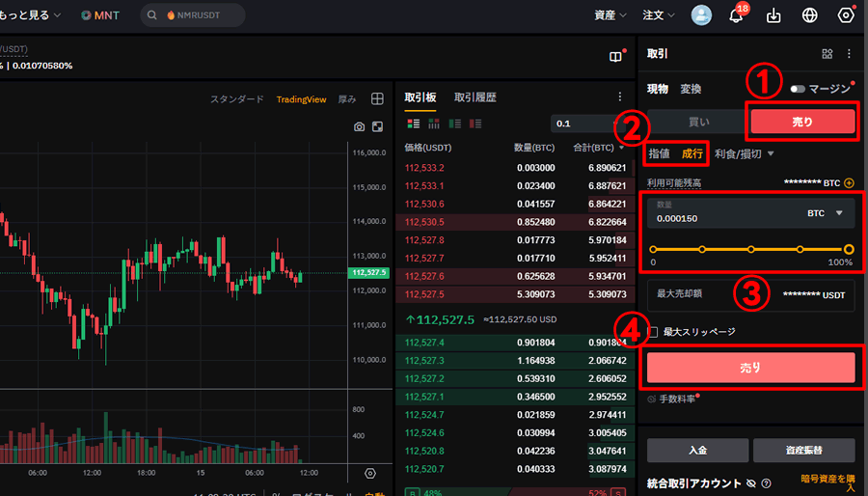Click the user profile avatar

(x=702, y=15)
